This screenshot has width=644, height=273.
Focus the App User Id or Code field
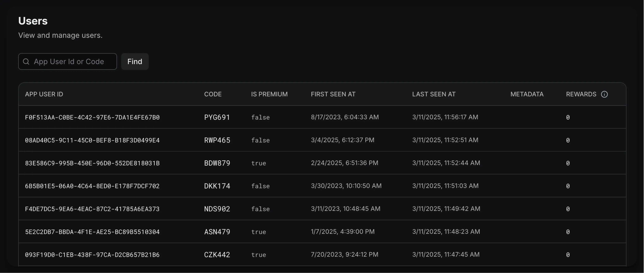[71, 62]
